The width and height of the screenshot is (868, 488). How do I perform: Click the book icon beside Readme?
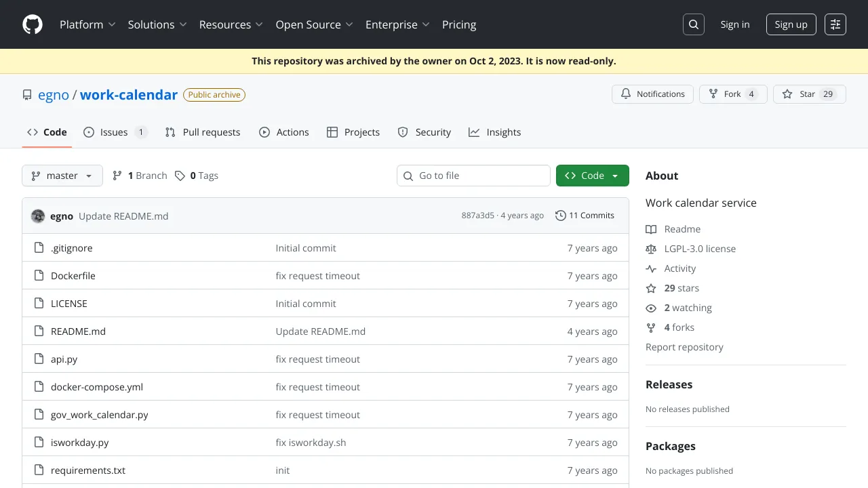651,229
